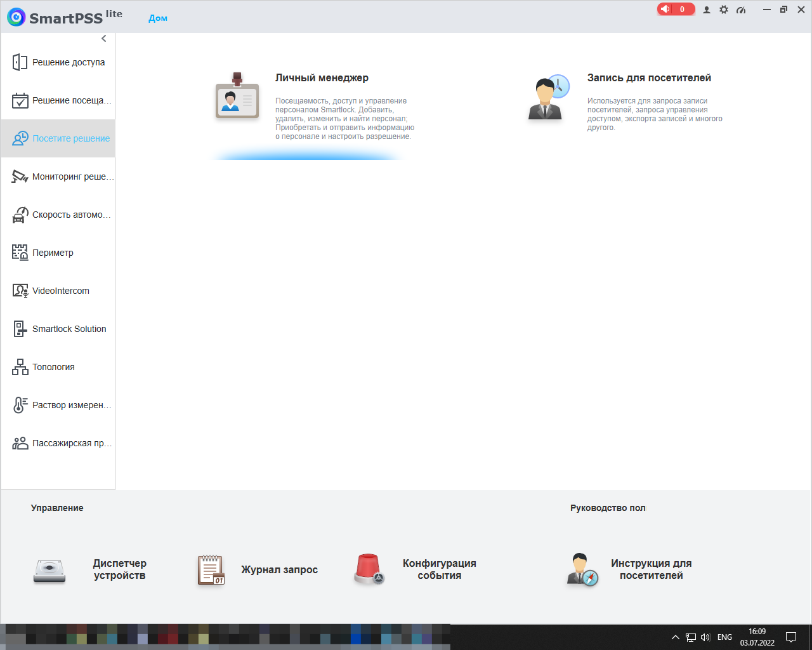812x650 pixels.
Task: Select Периметр in the sidebar
Action: click(58, 253)
